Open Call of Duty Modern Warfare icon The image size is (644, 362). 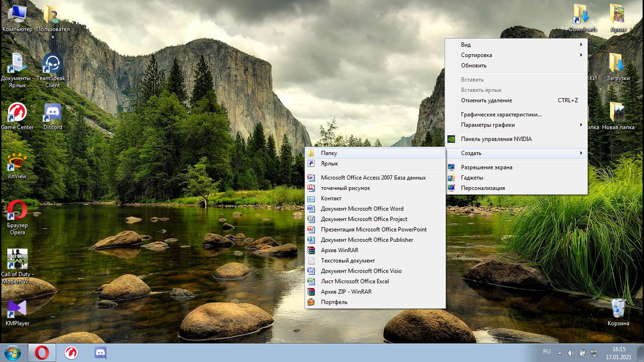click(17, 267)
